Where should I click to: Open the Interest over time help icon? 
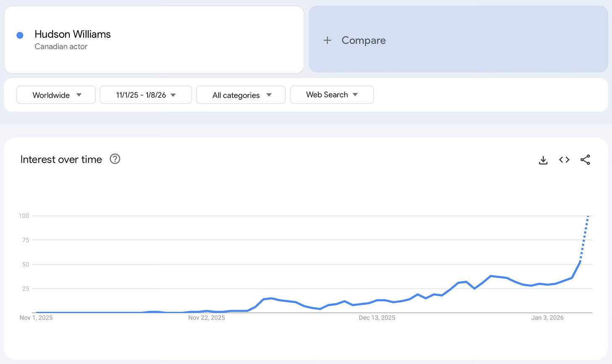pyautogui.click(x=115, y=159)
